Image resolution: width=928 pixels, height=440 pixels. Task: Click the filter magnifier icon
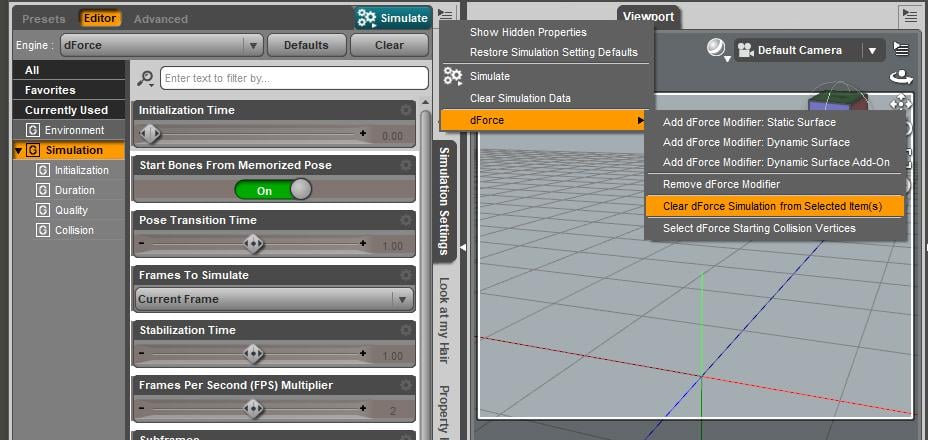tap(145, 78)
